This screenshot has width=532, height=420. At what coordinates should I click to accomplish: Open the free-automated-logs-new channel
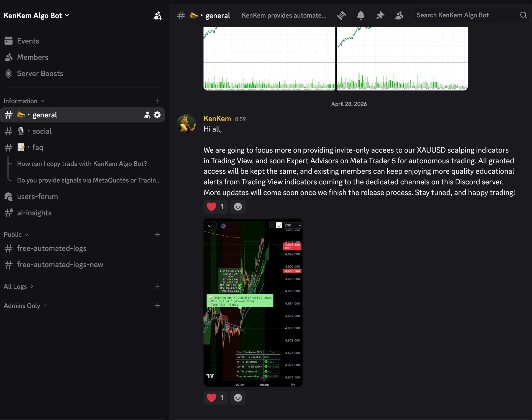[x=82, y=265]
